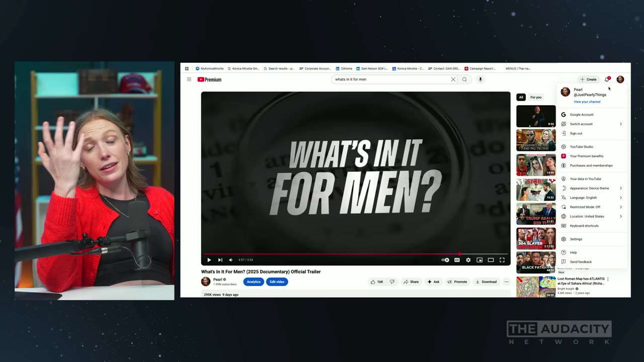Enter fullscreen mode
The width and height of the screenshot is (644, 362).
(502, 260)
